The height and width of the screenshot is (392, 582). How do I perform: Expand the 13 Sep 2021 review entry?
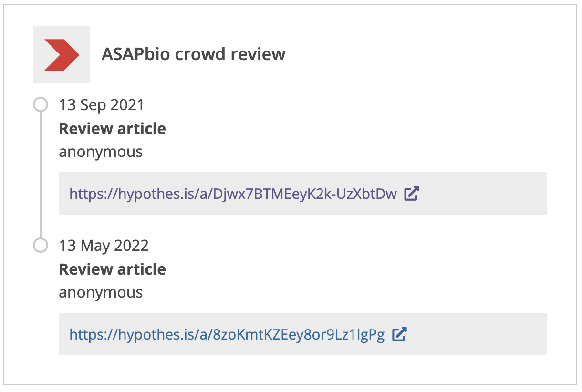tap(101, 104)
